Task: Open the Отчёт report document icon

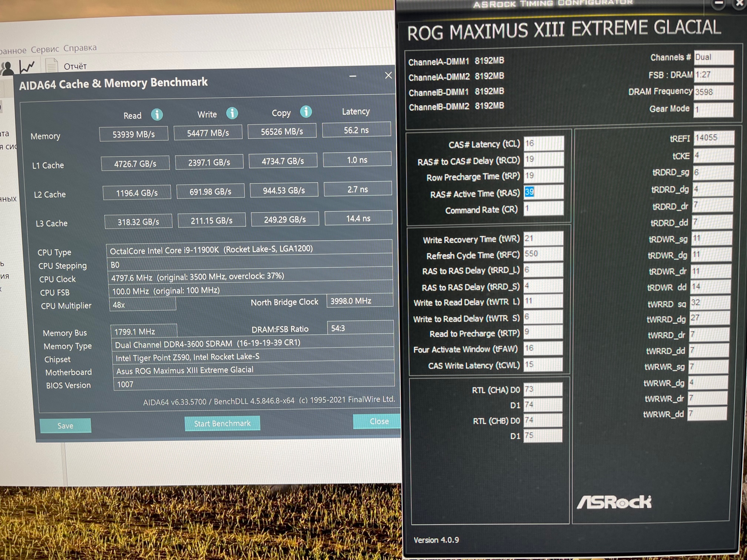Action: [x=52, y=66]
